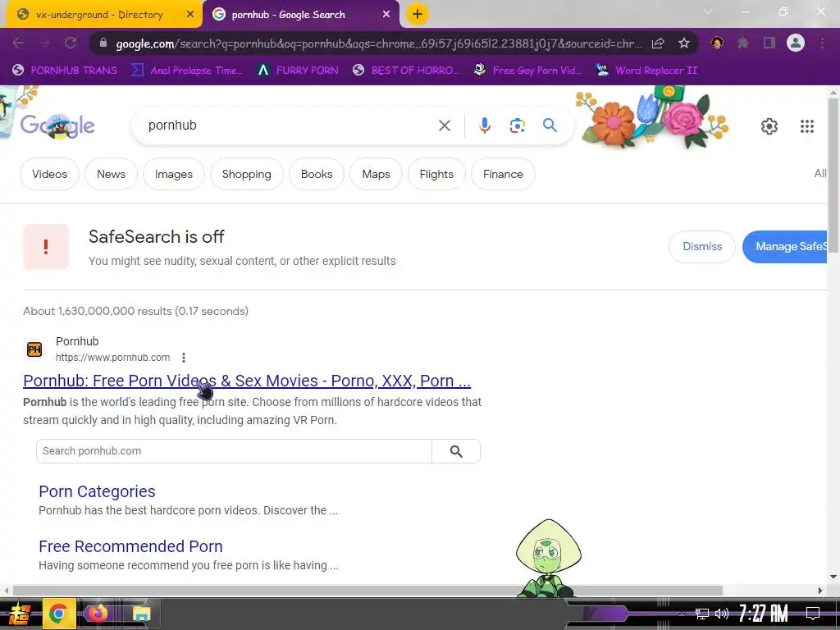Screen dimensions: 840x630
Task: Close the pornhub Google Search tab
Action: 386,15
